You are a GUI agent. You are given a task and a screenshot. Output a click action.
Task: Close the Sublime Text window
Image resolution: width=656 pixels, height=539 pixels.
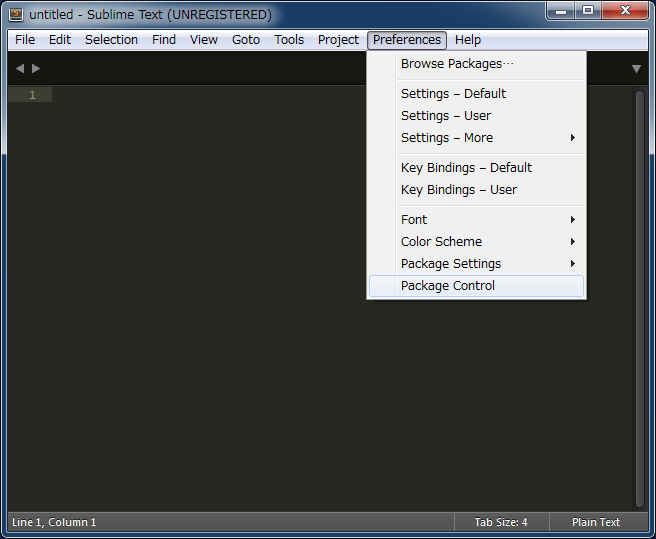point(625,10)
